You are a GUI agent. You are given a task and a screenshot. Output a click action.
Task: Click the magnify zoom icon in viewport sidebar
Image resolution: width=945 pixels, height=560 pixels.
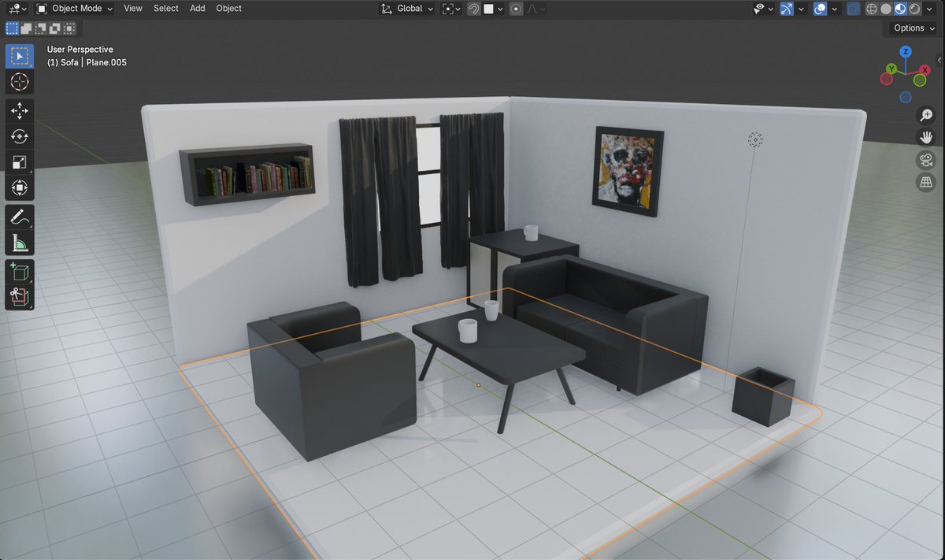pos(926,115)
